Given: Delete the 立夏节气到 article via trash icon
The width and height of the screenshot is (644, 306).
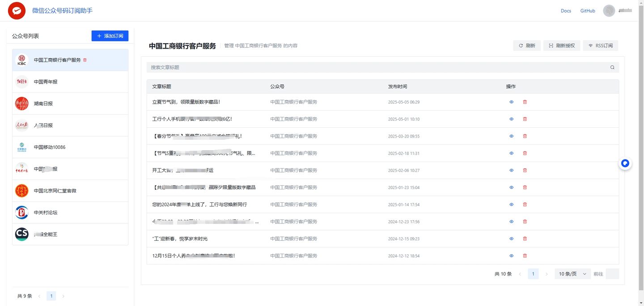Looking at the screenshot, I should [525, 102].
